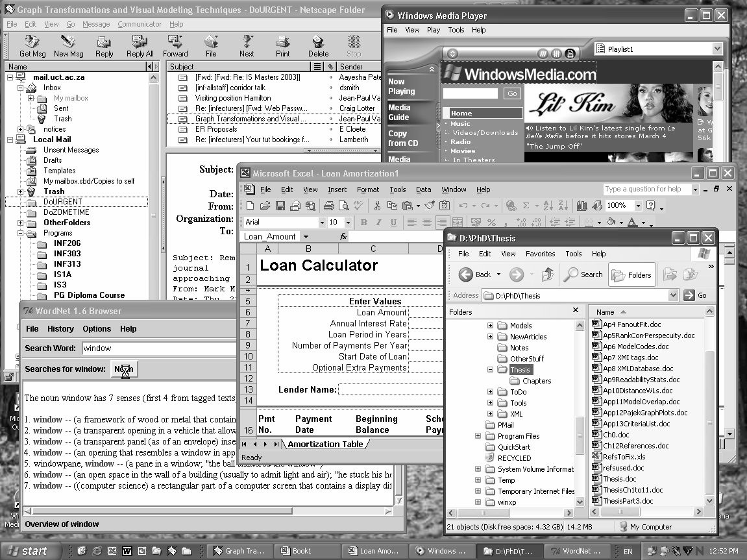
Task: Expand the Models folder in Explorer tree
Action: click(x=491, y=326)
